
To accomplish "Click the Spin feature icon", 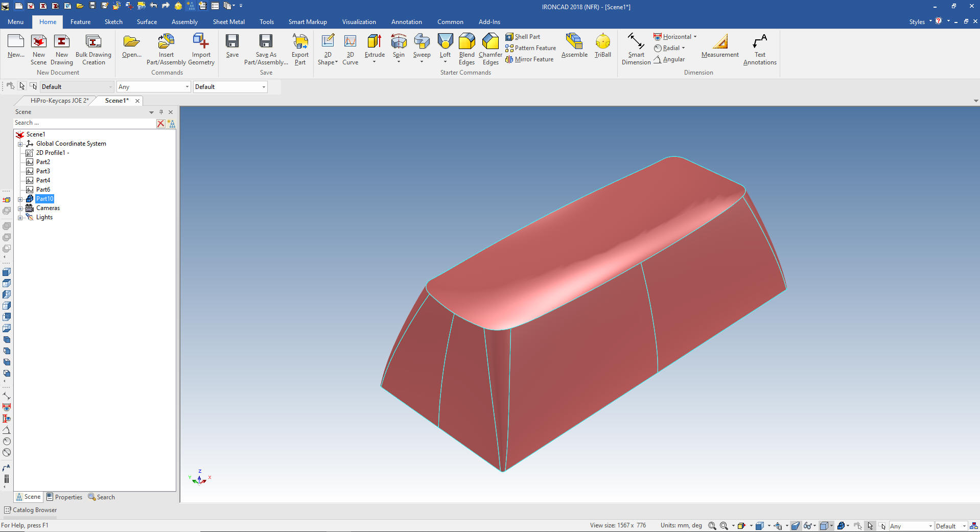I will point(399,42).
